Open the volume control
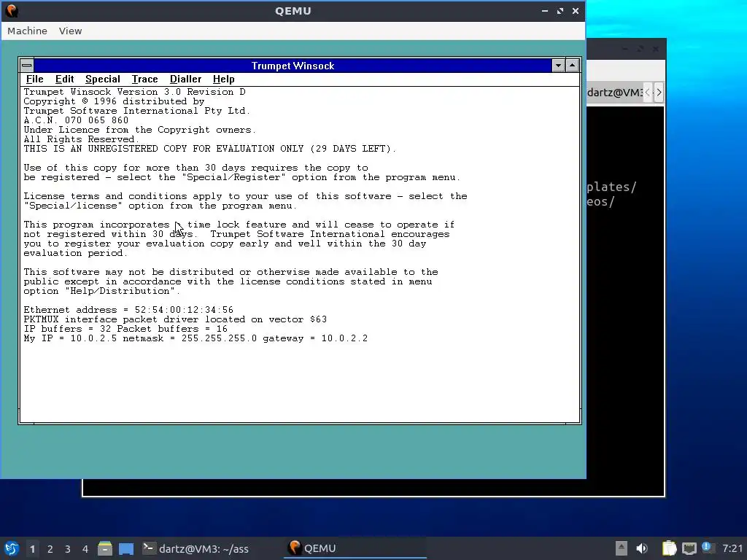The width and height of the screenshot is (747, 560). 642,548
